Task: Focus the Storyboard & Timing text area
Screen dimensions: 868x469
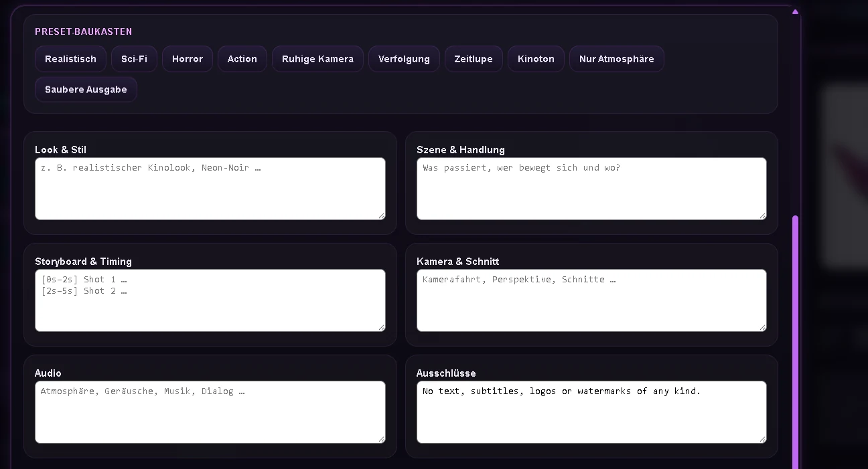Action: coord(210,300)
